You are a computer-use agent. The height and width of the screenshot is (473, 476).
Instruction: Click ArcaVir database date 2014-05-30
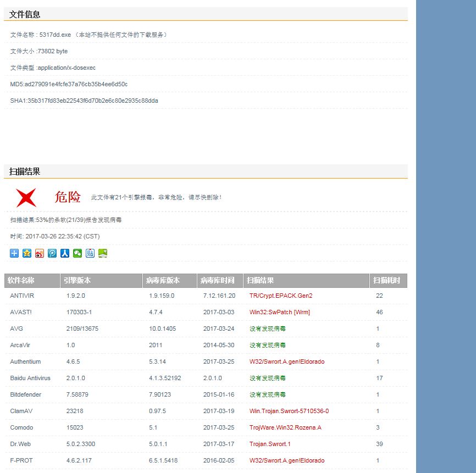[219, 345]
